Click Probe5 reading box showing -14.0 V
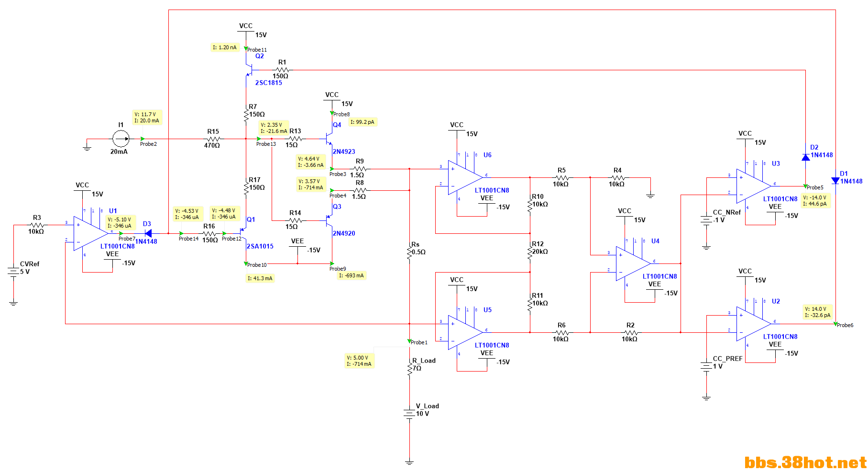 click(815, 201)
